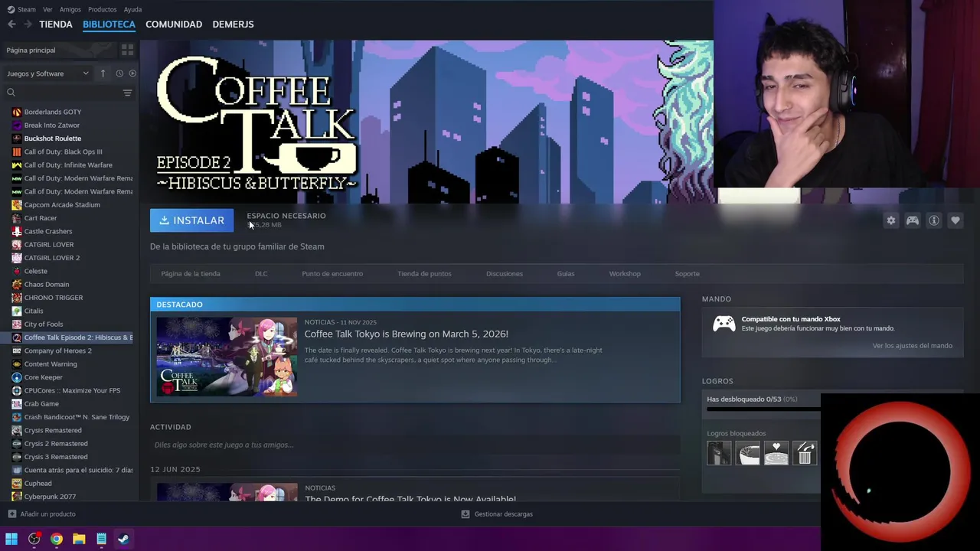980x551 pixels.
Task: Open Google Chrome from taskbar
Action: [56, 539]
